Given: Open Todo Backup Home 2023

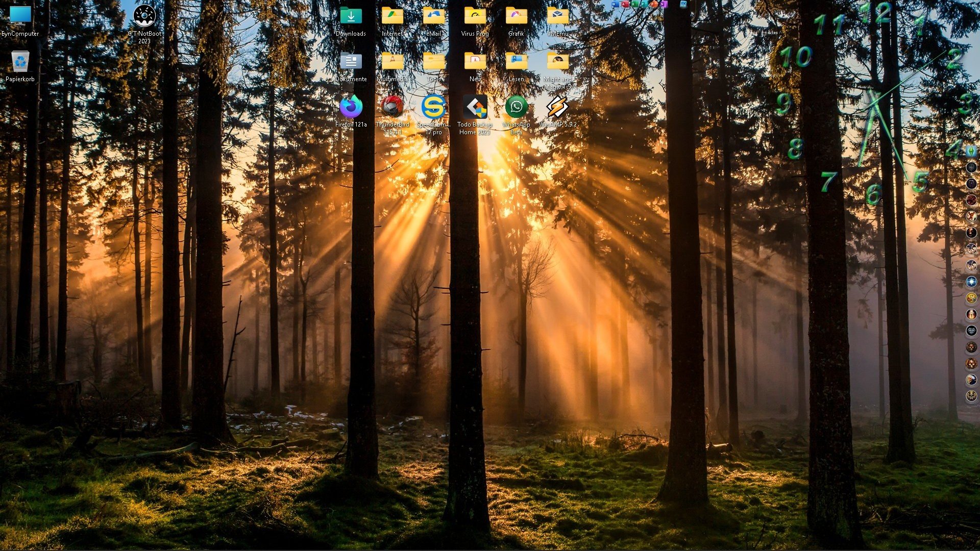Looking at the screenshot, I should click(x=475, y=108).
